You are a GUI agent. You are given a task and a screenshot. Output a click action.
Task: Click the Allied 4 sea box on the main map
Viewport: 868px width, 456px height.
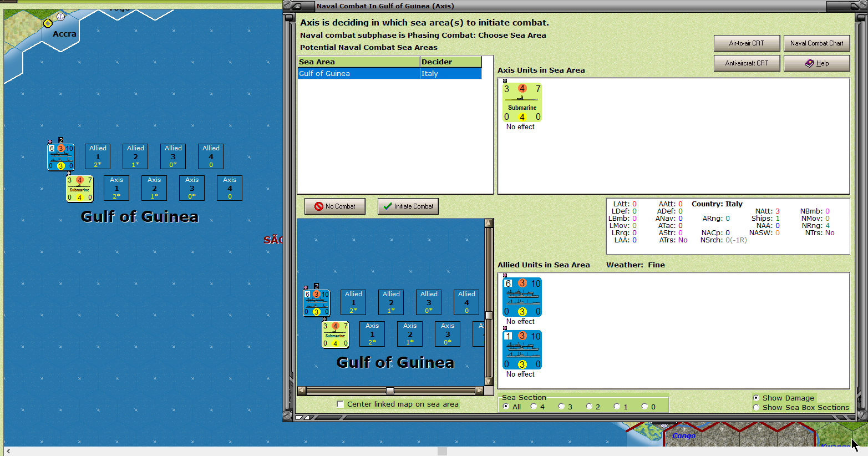click(x=211, y=156)
